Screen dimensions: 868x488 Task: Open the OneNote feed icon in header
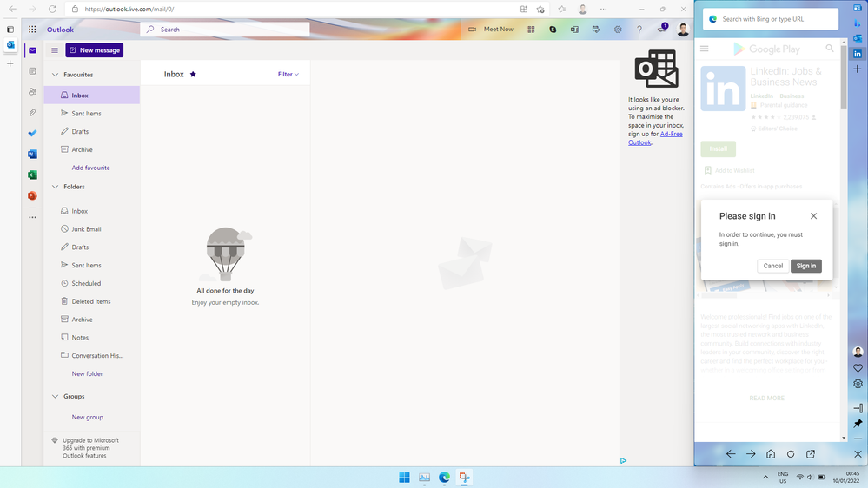[x=574, y=30]
